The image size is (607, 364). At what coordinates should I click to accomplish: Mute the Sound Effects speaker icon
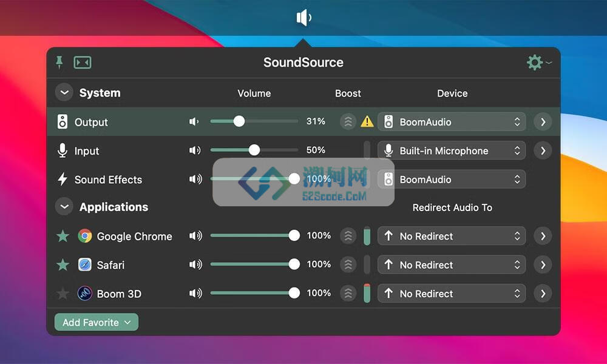tap(195, 179)
